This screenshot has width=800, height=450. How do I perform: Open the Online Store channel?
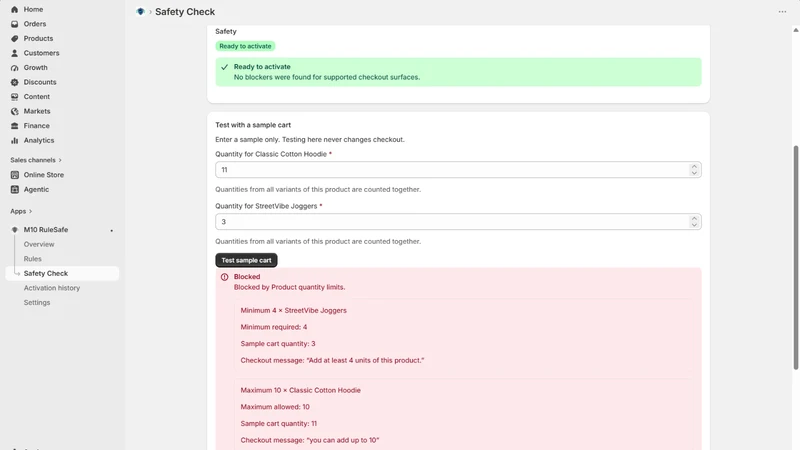coord(43,174)
